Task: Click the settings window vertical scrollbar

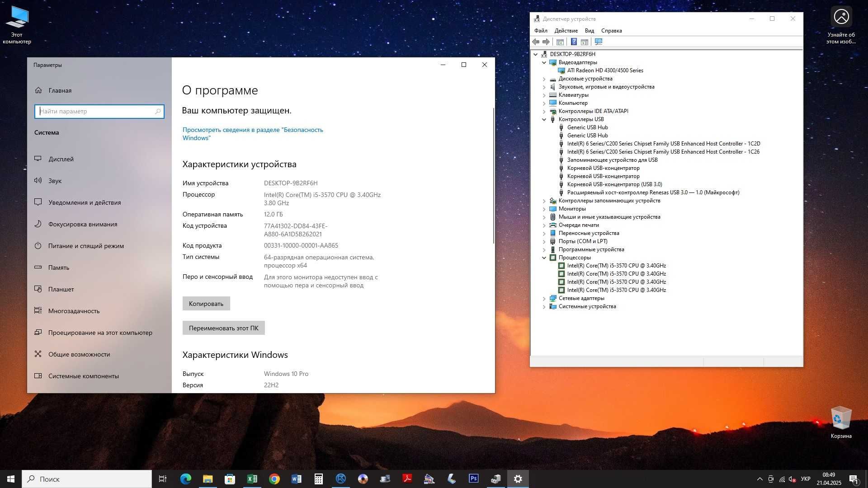Action: pyautogui.click(x=494, y=176)
